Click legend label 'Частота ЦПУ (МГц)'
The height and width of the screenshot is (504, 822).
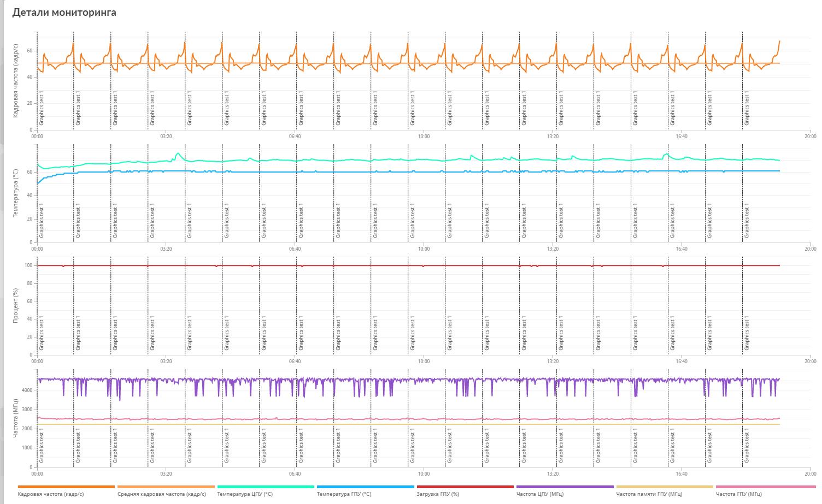point(540,494)
